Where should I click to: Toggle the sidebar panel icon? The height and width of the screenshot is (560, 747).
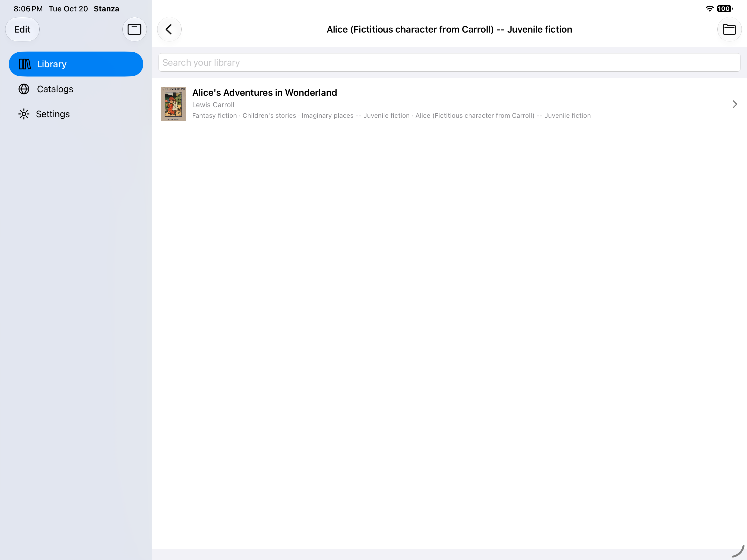coord(134,29)
